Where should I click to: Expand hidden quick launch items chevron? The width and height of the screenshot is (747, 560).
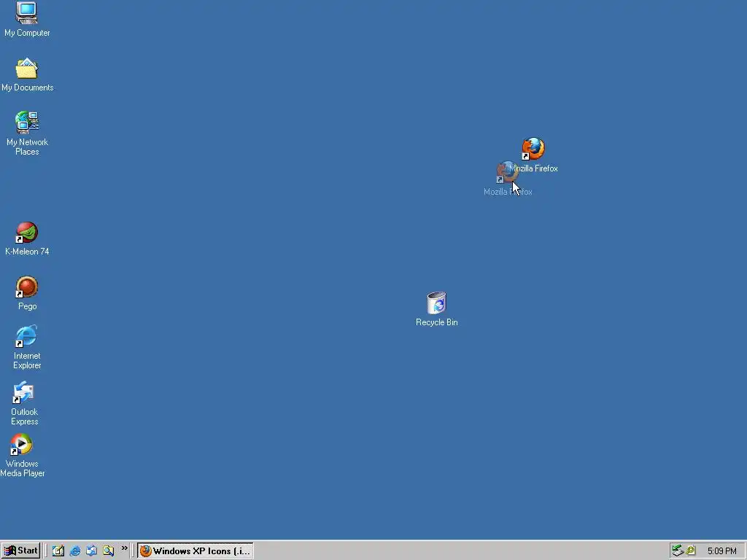[124, 548]
